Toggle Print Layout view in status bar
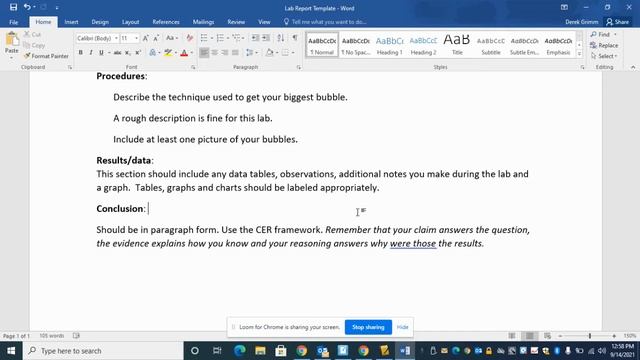640x360 pixels. click(x=530, y=336)
